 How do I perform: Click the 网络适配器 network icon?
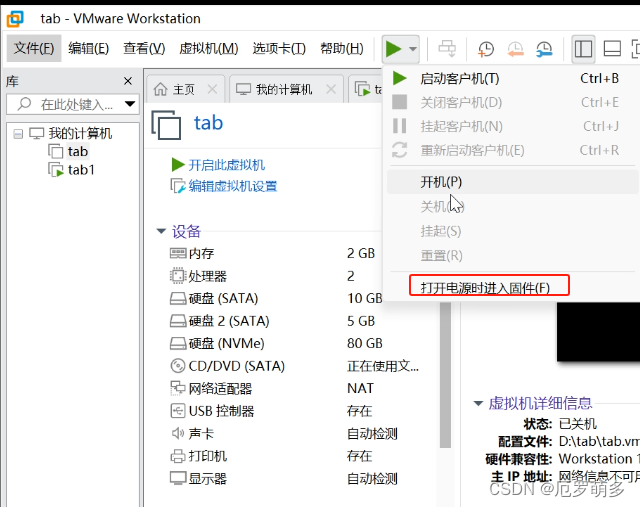(x=178, y=388)
